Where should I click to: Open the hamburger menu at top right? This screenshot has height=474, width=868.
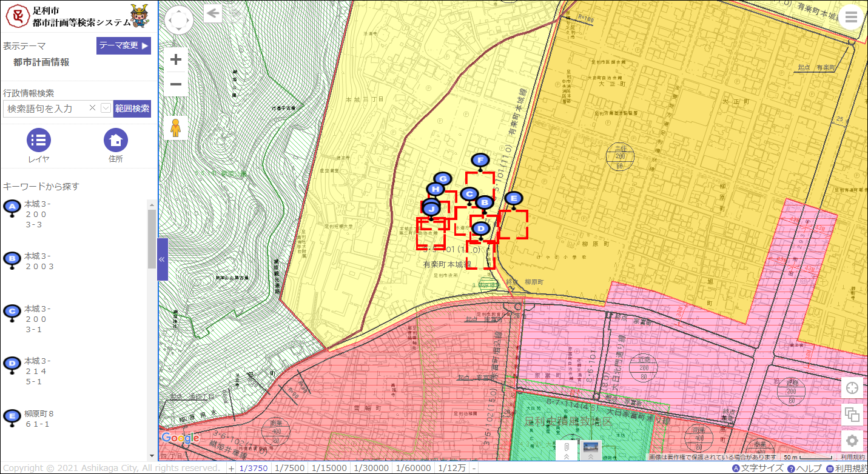click(x=851, y=17)
